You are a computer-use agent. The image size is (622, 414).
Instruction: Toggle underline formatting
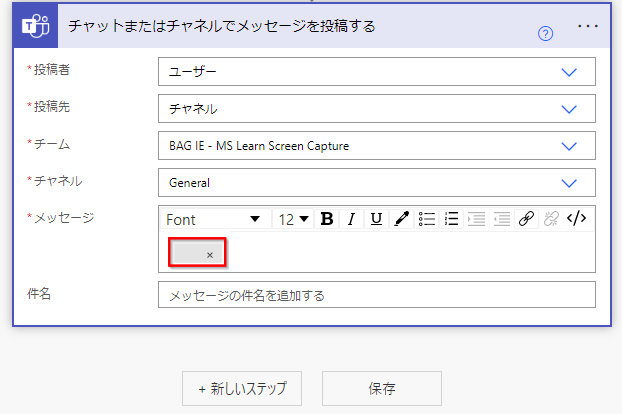[x=376, y=219]
